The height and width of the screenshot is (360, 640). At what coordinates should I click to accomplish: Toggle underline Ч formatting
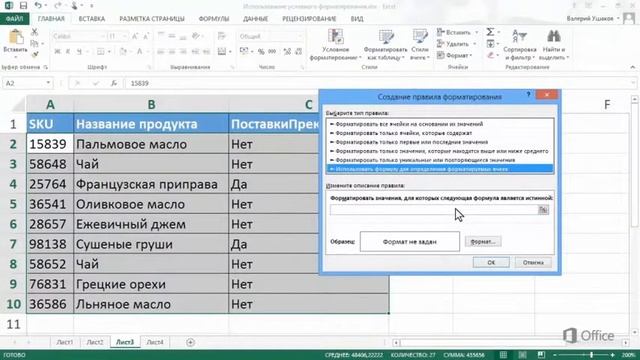79,51
